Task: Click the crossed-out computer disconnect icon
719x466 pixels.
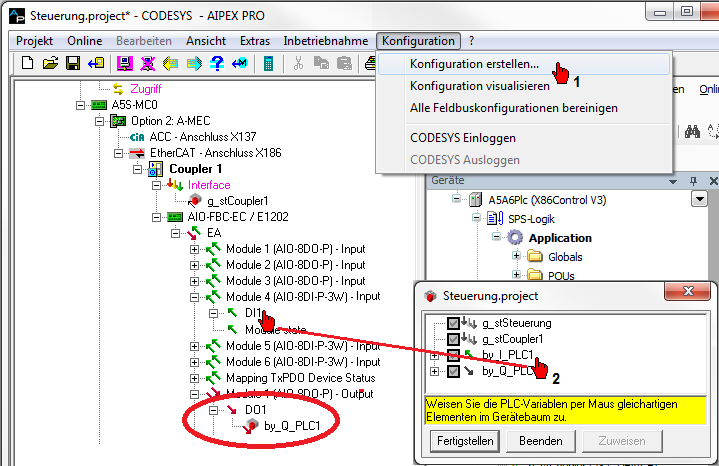Action: (x=147, y=63)
